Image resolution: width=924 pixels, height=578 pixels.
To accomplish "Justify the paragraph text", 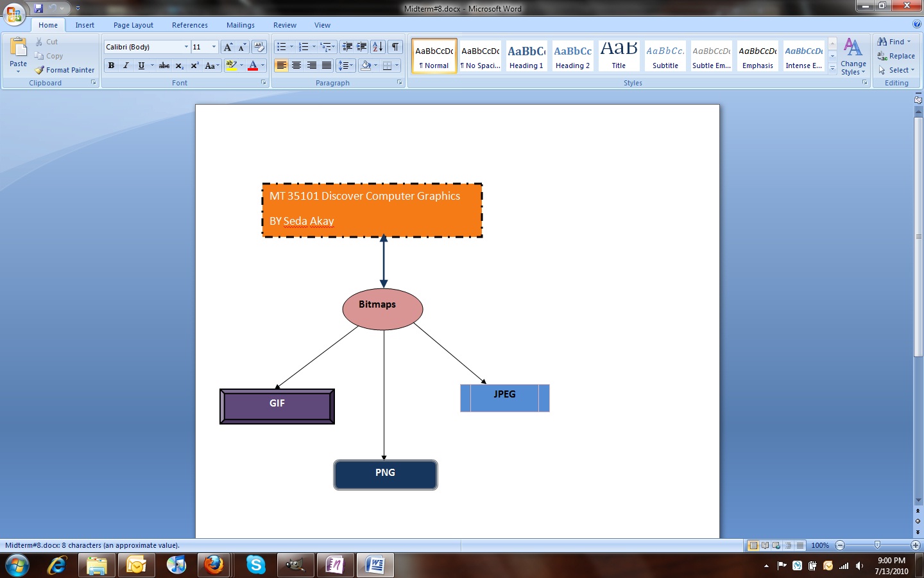I will pos(327,65).
